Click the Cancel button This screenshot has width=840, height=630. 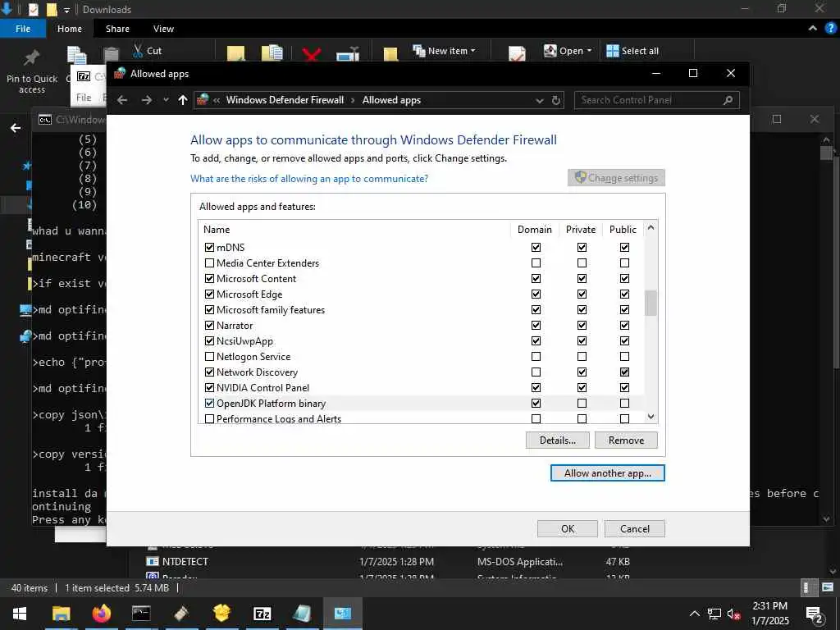pyautogui.click(x=634, y=529)
